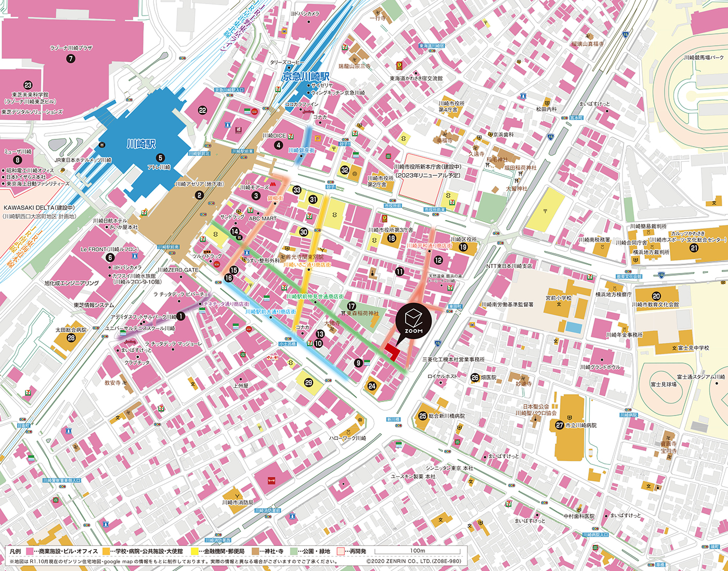
Task: Select marker 24 south of ZOOM site
Action: point(372,386)
